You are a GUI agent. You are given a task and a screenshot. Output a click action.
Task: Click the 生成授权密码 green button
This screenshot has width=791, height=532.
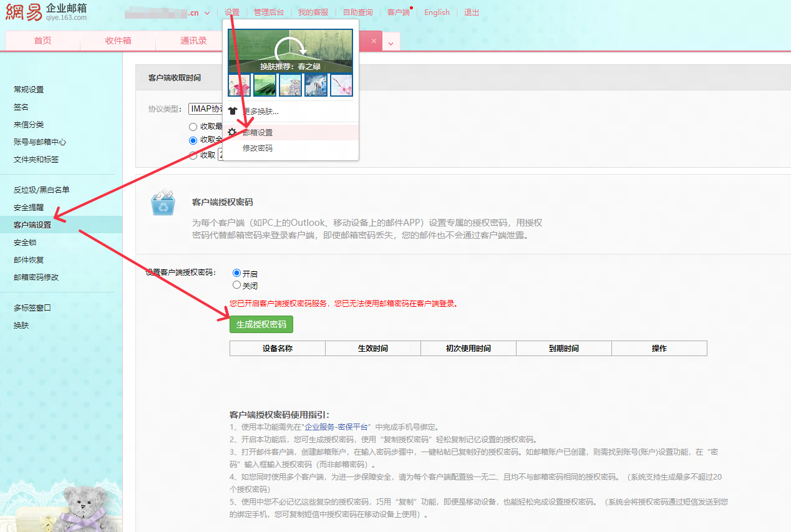pyautogui.click(x=261, y=324)
